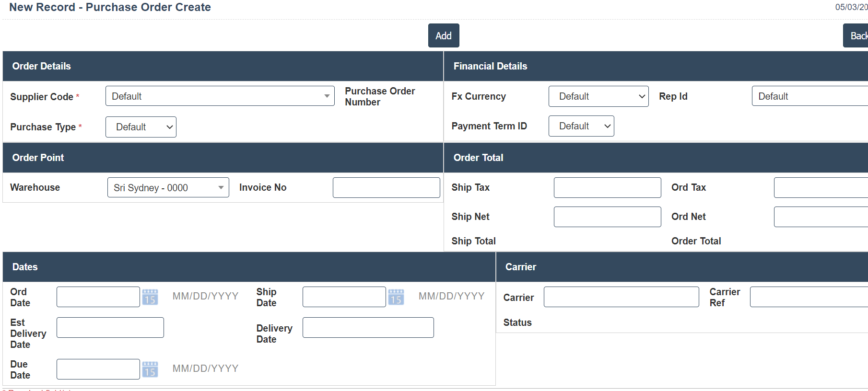The width and height of the screenshot is (868, 391).
Task: Open the Ord Date calendar picker icon
Action: pos(150,297)
